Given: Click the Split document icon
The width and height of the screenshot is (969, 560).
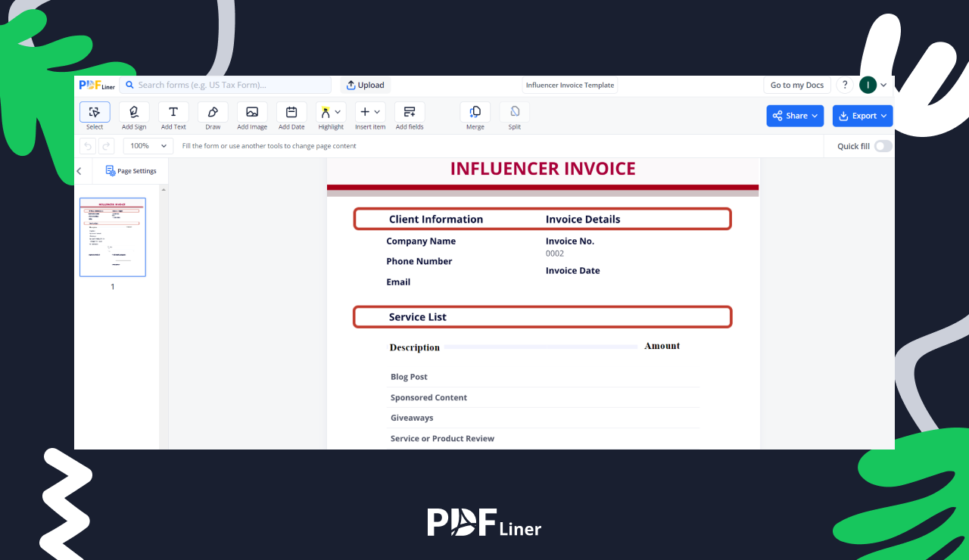Looking at the screenshot, I should pyautogui.click(x=515, y=113).
